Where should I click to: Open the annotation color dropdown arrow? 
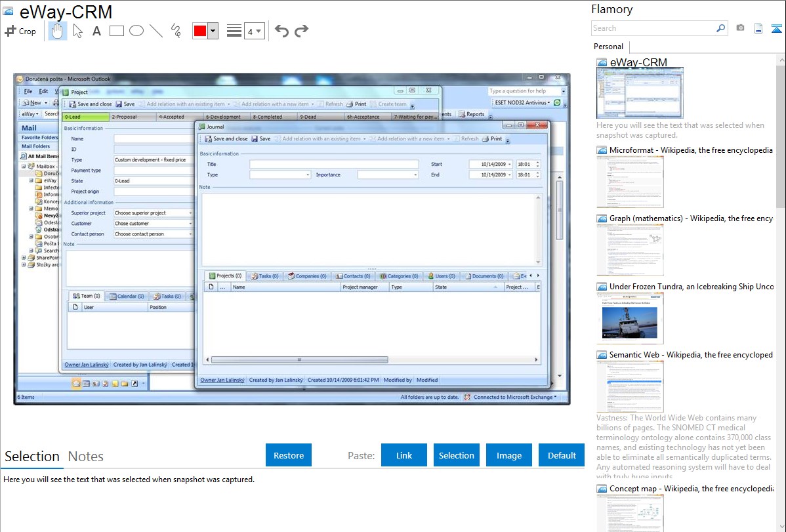213,31
